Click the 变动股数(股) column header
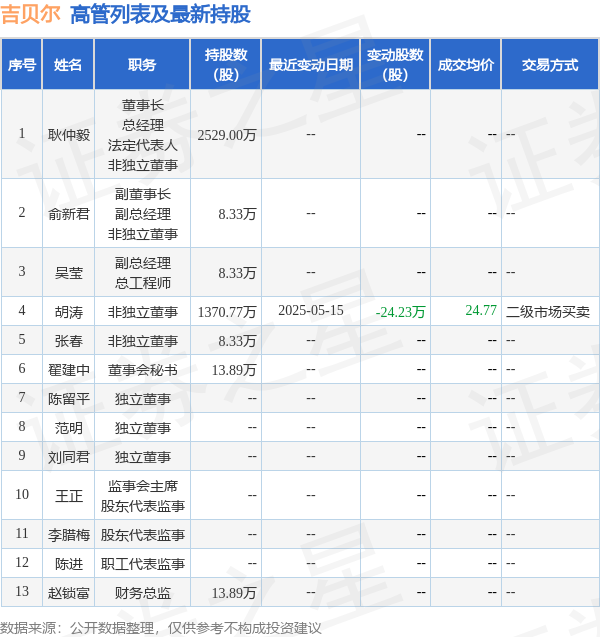This screenshot has height=637, width=600. pyautogui.click(x=395, y=65)
